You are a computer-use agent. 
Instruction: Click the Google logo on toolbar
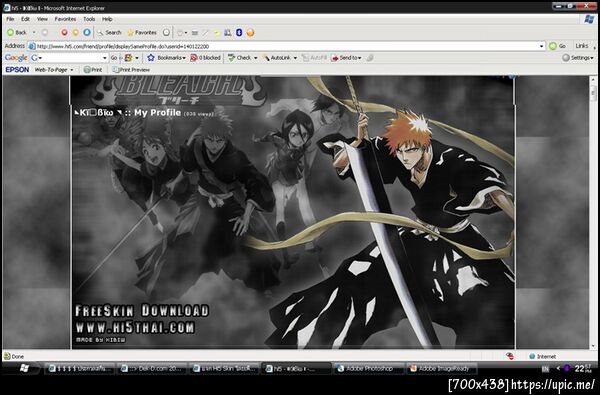pos(16,58)
